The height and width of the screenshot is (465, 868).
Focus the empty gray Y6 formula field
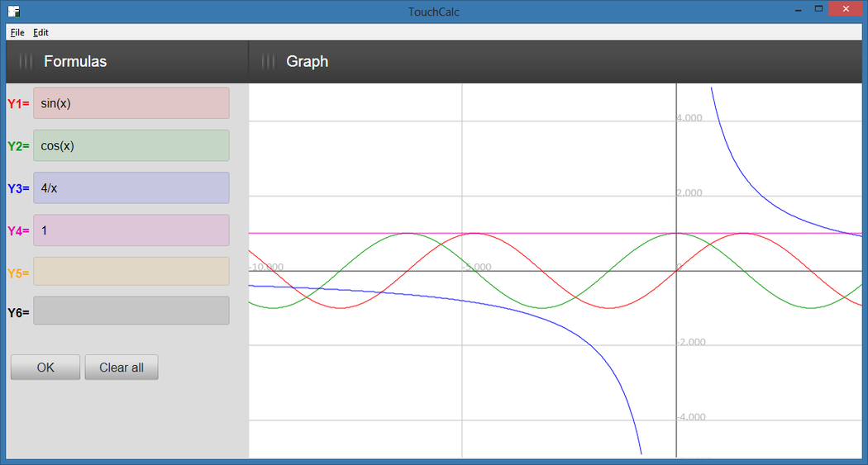coord(131,311)
